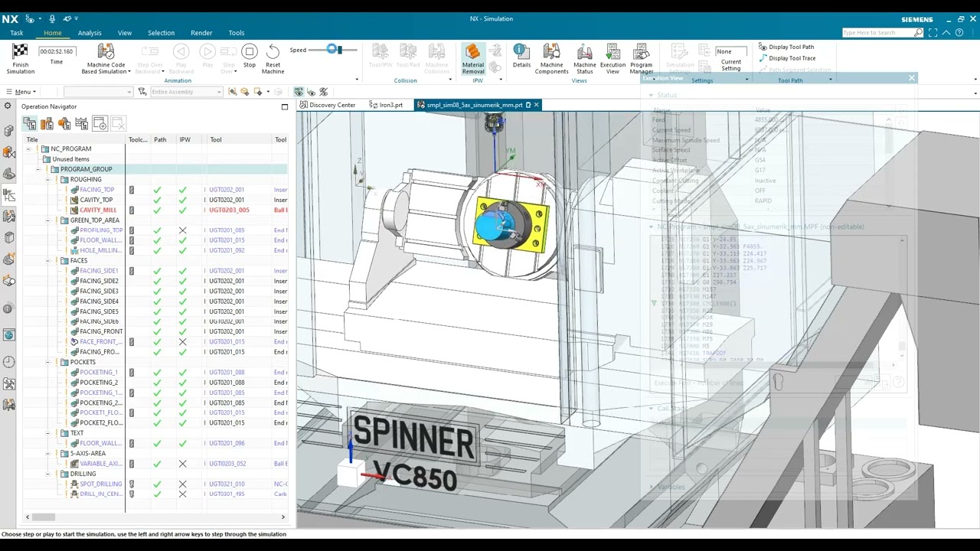Screen dimensions: 980x551
Task: Click the search command input box
Action: click(x=878, y=33)
